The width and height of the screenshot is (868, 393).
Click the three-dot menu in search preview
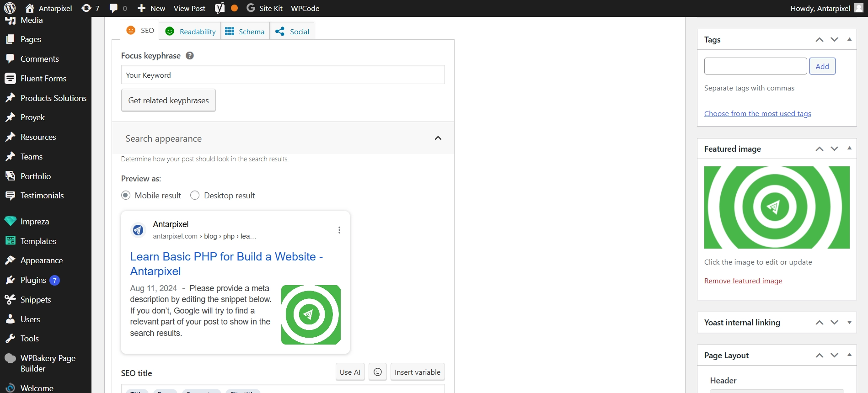[x=339, y=230]
